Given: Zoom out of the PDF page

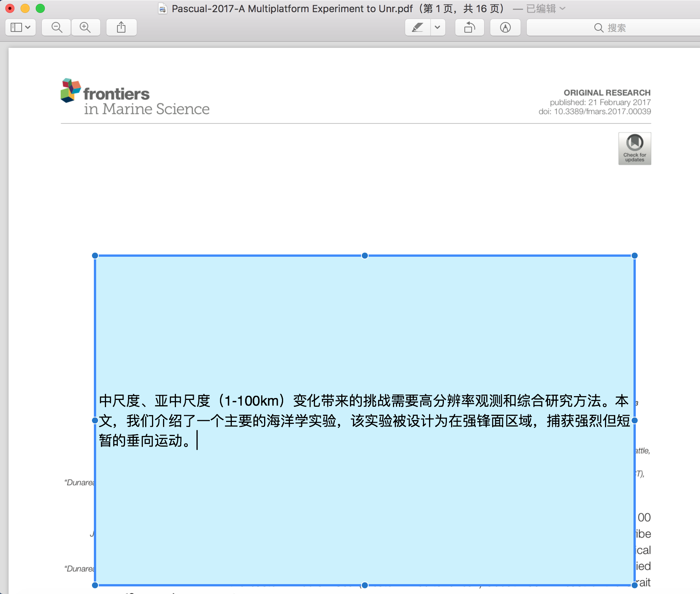Looking at the screenshot, I should point(57,27).
